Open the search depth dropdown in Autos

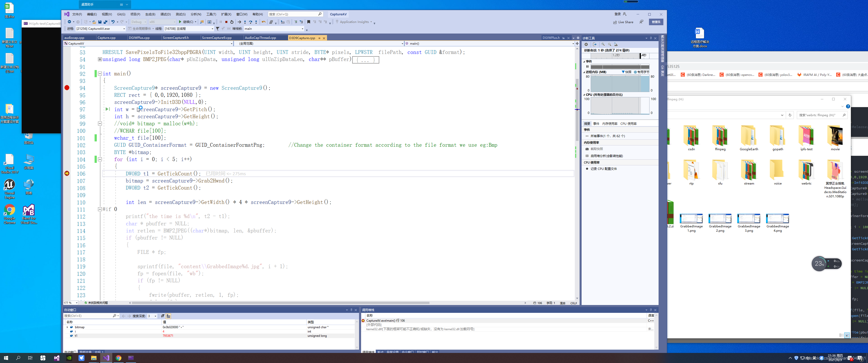(x=152, y=316)
